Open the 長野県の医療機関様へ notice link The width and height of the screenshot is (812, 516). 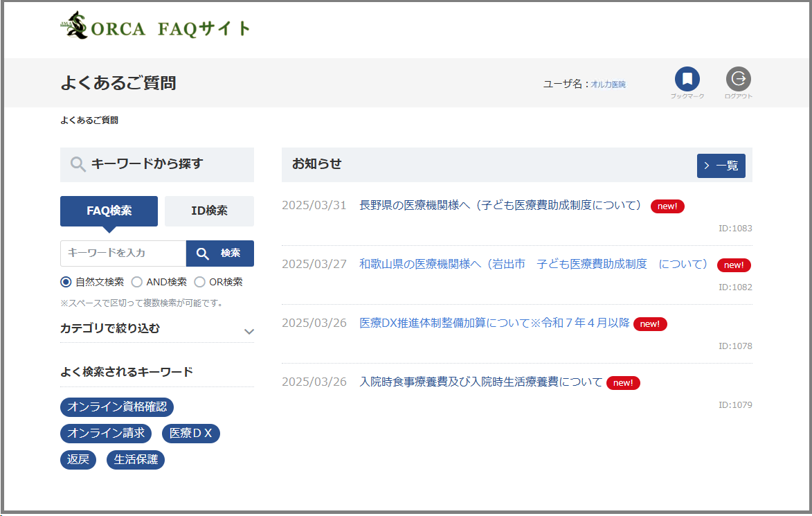[500, 205]
